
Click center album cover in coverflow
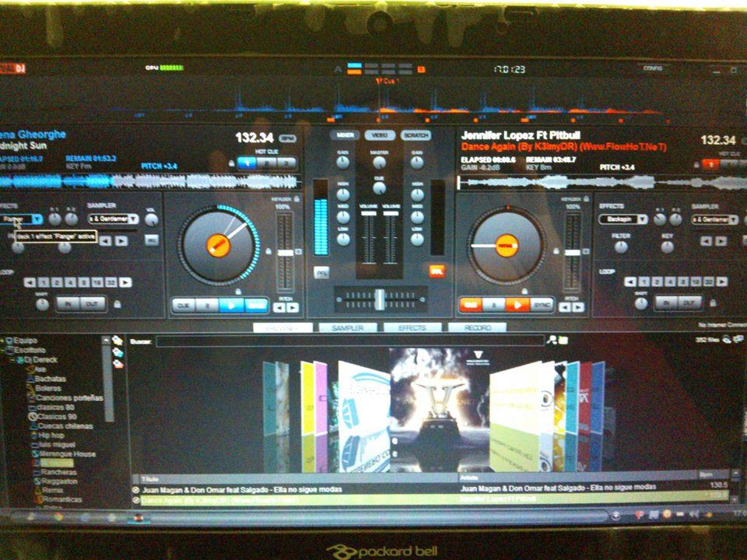[438, 410]
